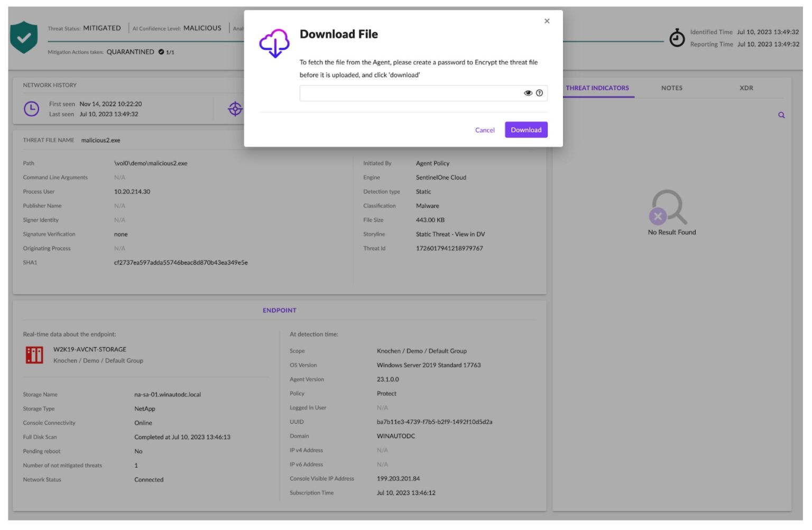The height and width of the screenshot is (530, 812).
Task: Switch to the Notes tab
Action: (671, 88)
